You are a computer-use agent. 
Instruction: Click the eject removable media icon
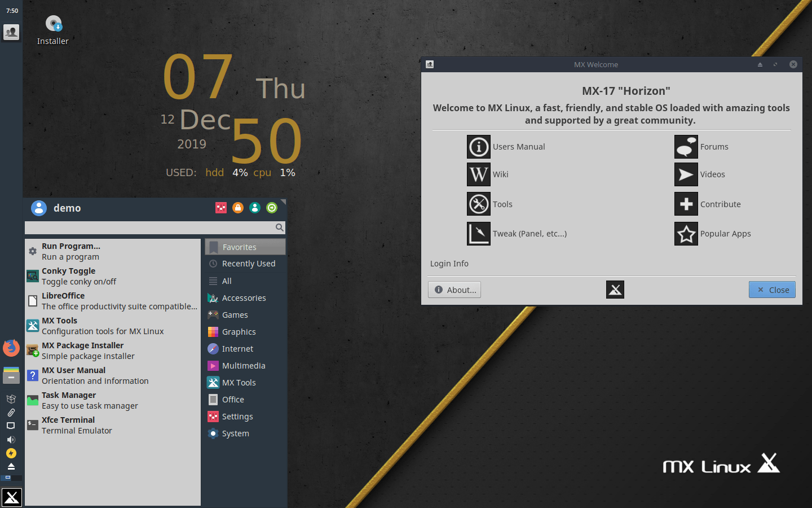[11, 467]
